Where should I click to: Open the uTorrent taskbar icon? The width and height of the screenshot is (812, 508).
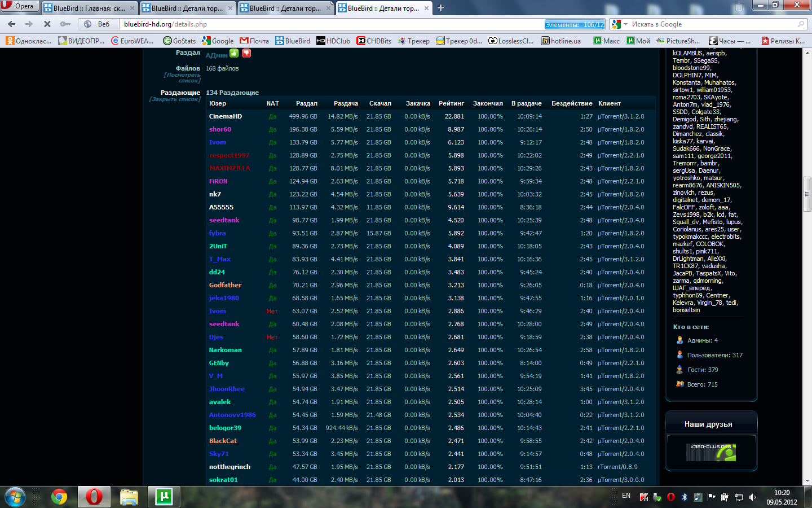pyautogui.click(x=164, y=497)
